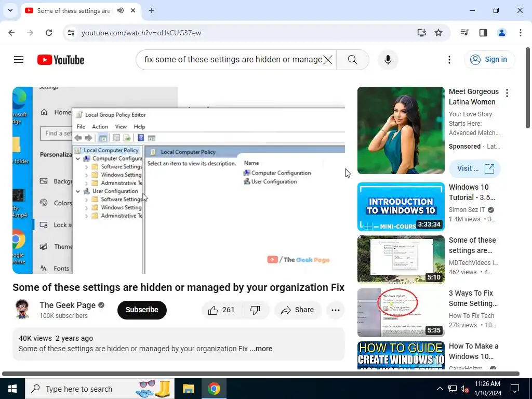Click the Share button
This screenshot has height=399, width=532.
[x=298, y=310]
